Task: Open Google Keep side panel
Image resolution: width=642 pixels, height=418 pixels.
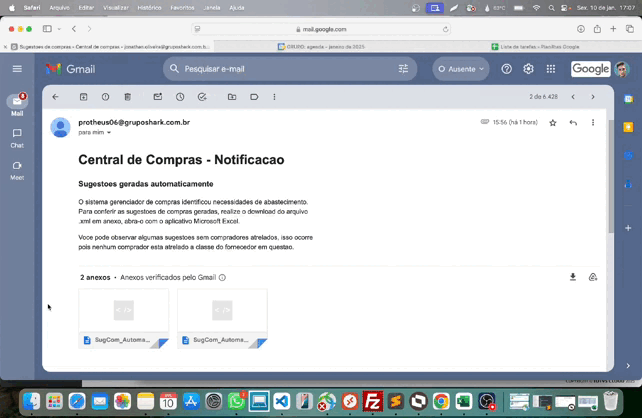Action: click(628, 127)
